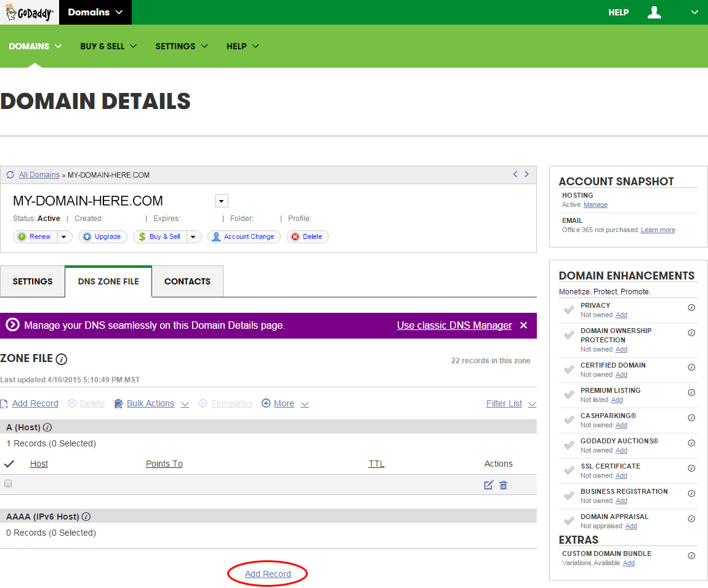This screenshot has height=588, width=708.
Task: Open the DOMAINS navigation menu
Action: [35, 46]
